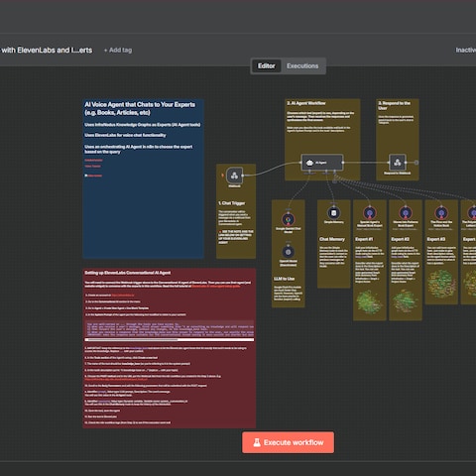This screenshot has height=476, width=476.
Task: Toggle the Inactive workflow status
Action: 466,50
